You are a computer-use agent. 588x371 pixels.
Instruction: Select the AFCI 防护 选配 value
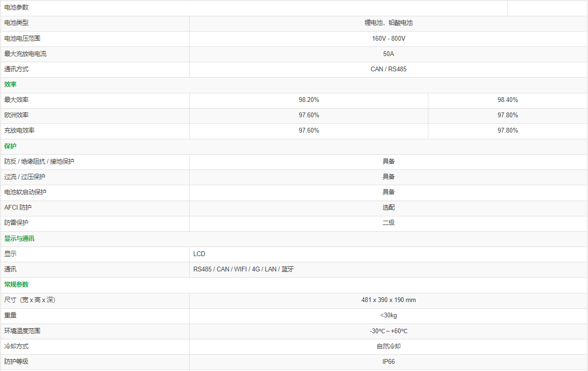click(x=388, y=207)
